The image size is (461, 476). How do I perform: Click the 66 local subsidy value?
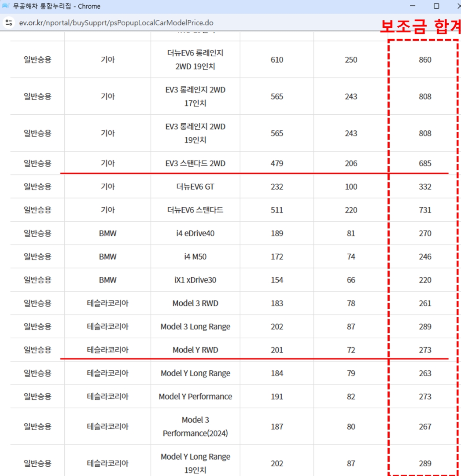pos(351,280)
